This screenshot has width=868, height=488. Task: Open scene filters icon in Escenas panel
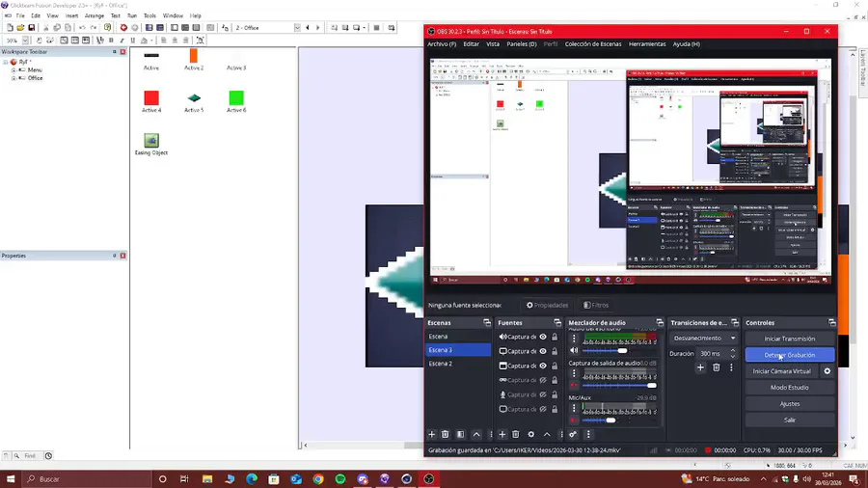point(461,435)
